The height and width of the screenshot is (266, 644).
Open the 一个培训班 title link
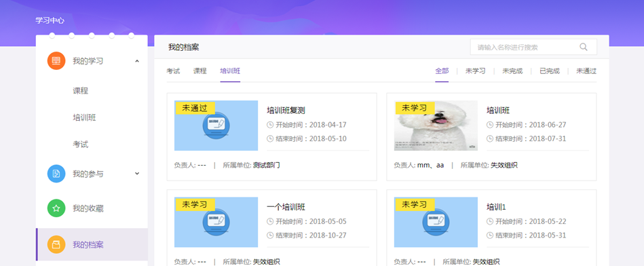pos(286,207)
